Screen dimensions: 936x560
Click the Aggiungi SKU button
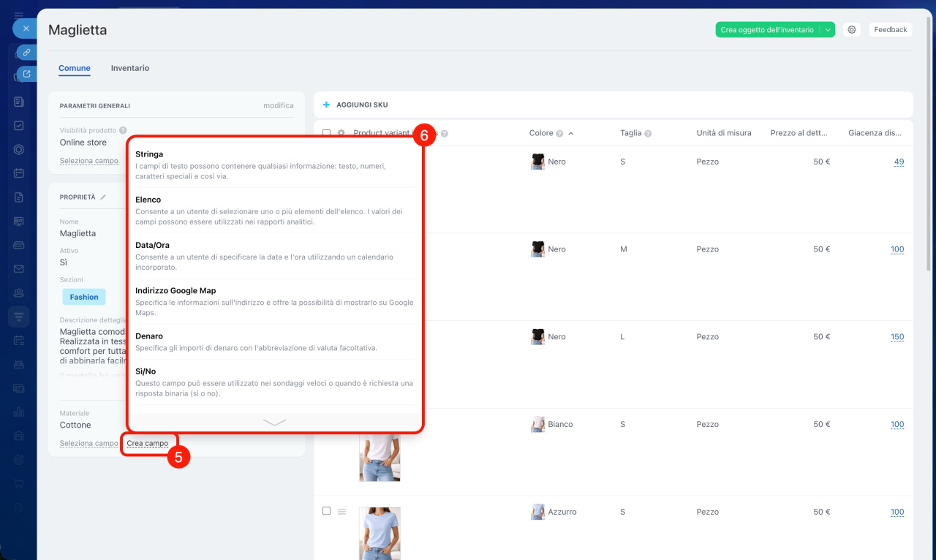click(355, 105)
